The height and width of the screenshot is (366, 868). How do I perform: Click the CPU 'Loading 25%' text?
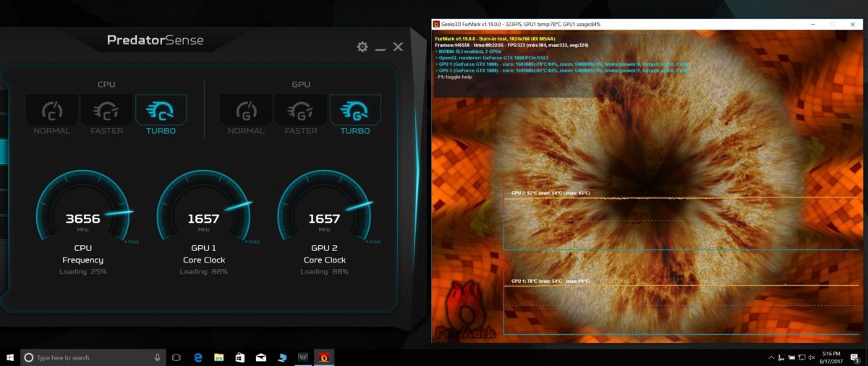pyautogui.click(x=83, y=272)
